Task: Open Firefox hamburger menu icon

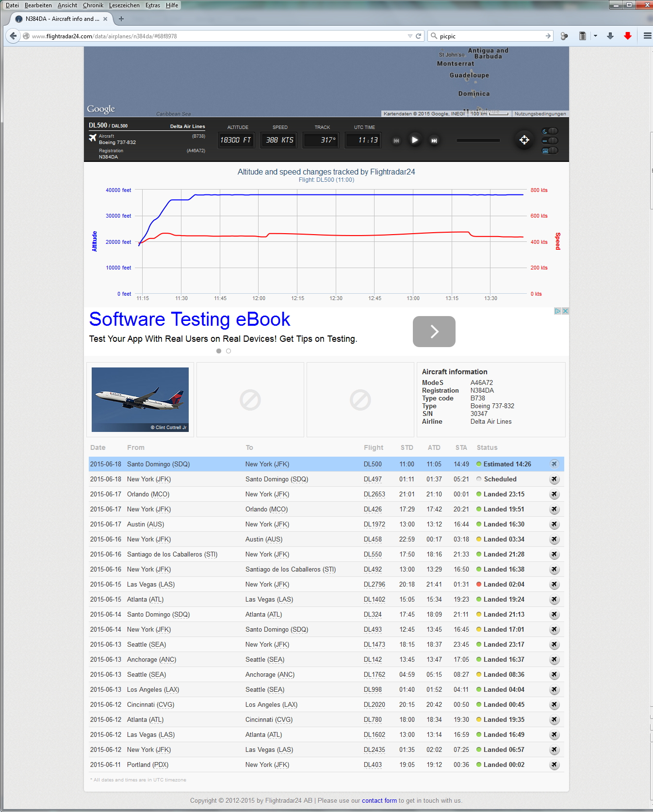Action: [x=647, y=36]
